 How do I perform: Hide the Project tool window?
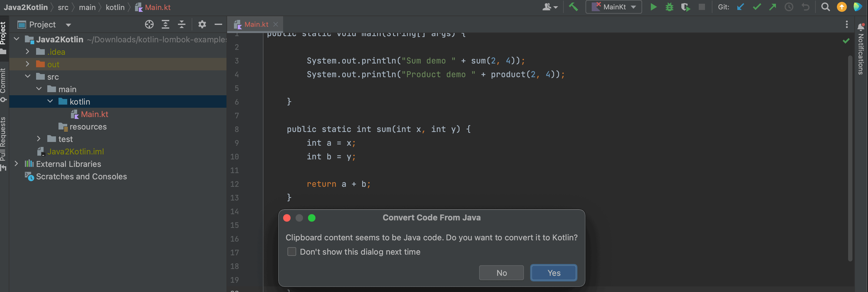pyautogui.click(x=218, y=24)
